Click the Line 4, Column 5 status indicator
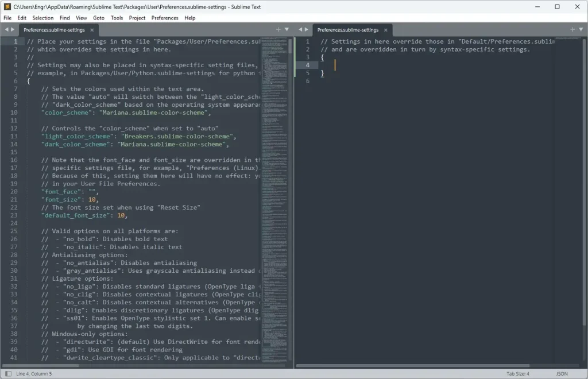 [34, 373]
